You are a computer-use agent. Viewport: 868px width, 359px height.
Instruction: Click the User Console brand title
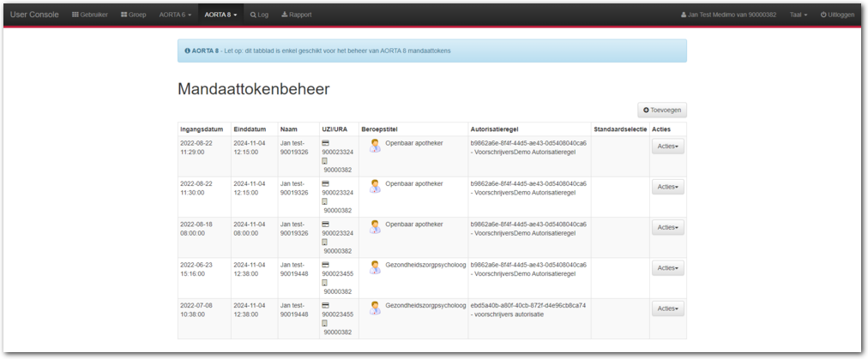(x=35, y=15)
